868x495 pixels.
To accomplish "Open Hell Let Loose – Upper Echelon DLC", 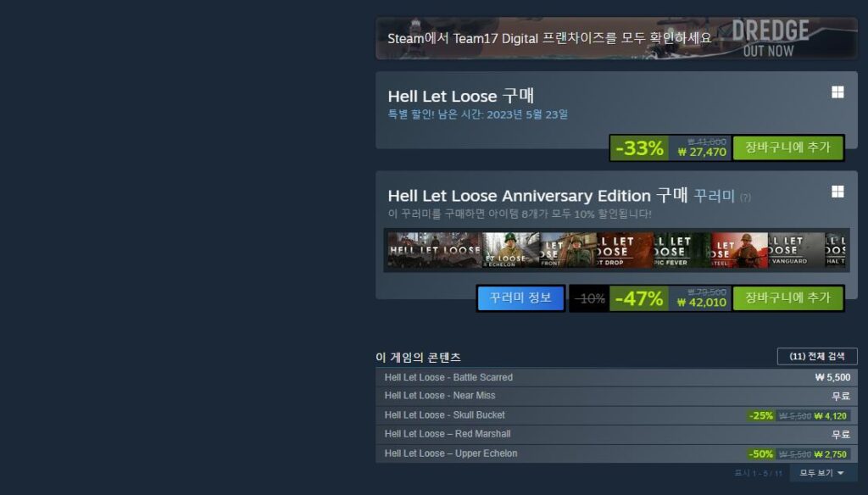I will pyautogui.click(x=616, y=453).
